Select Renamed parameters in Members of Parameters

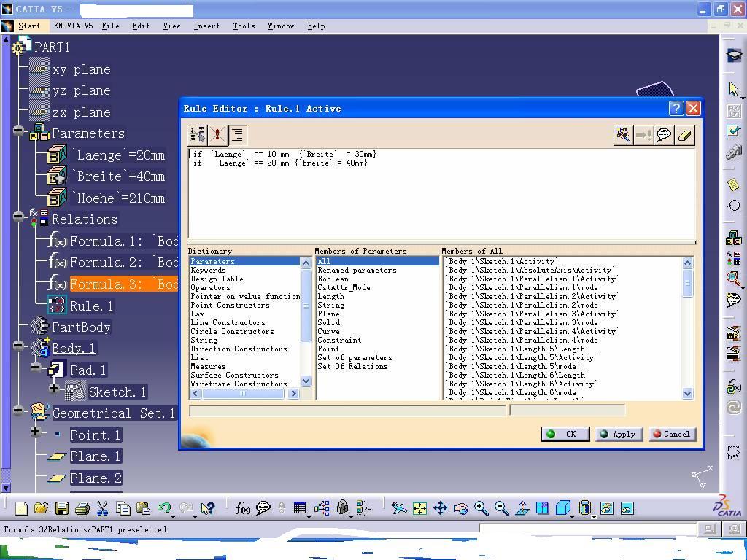coord(357,270)
